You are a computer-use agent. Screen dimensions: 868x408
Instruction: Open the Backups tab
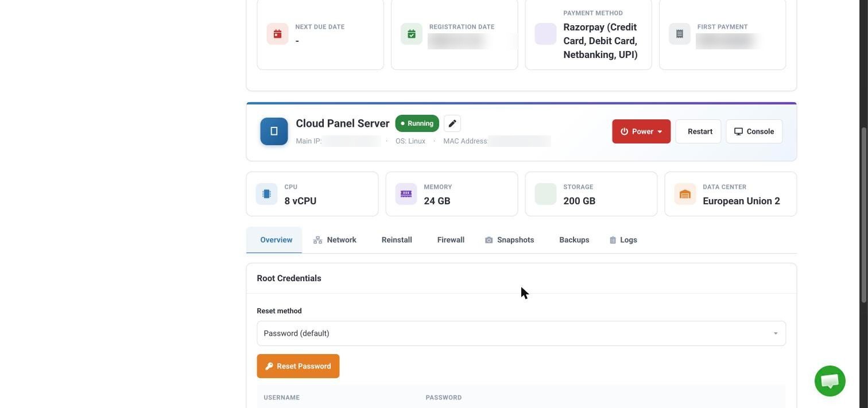pos(574,240)
